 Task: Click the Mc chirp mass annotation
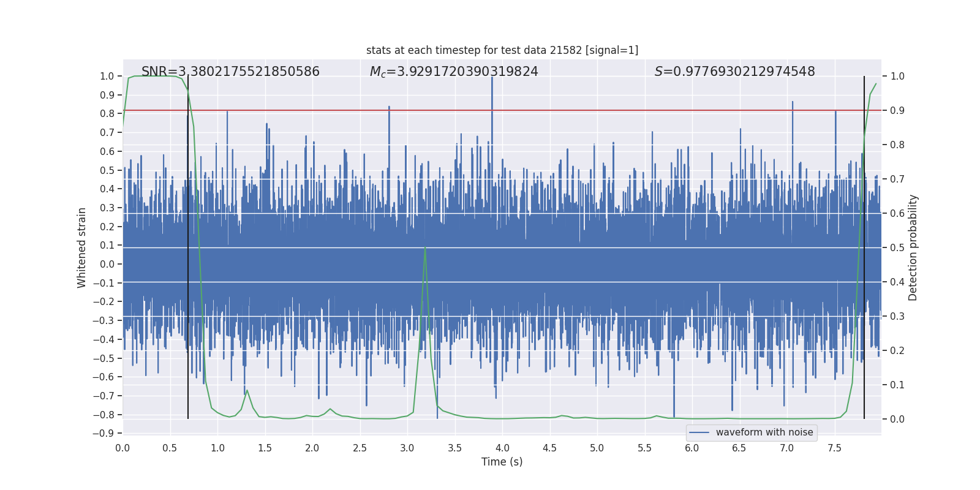tap(453, 72)
